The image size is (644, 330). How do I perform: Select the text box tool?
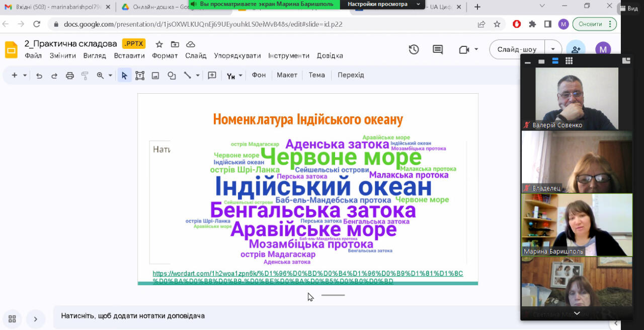[x=140, y=76]
